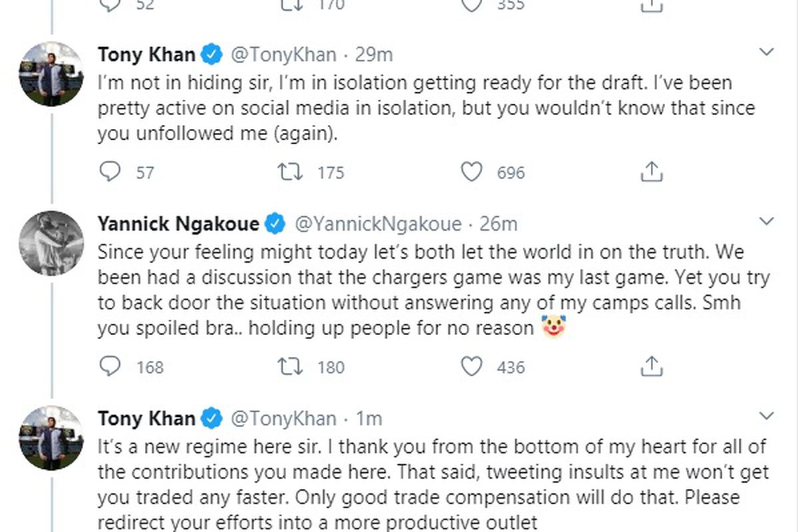Like Tony Khan's isolation tweet
The height and width of the screenshot is (532, 798).
[x=471, y=173]
